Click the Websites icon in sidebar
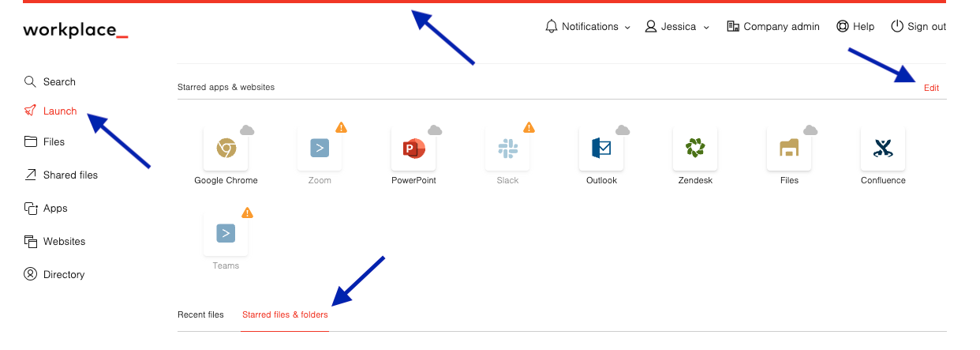 click(x=31, y=241)
